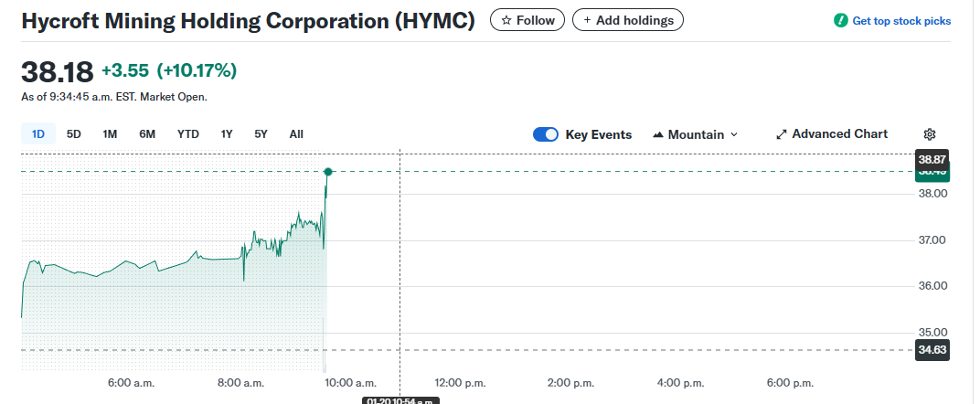This screenshot has height=404, width=980.
Task: Click the 34.63 previous close label
Action: tap(932, 350)
